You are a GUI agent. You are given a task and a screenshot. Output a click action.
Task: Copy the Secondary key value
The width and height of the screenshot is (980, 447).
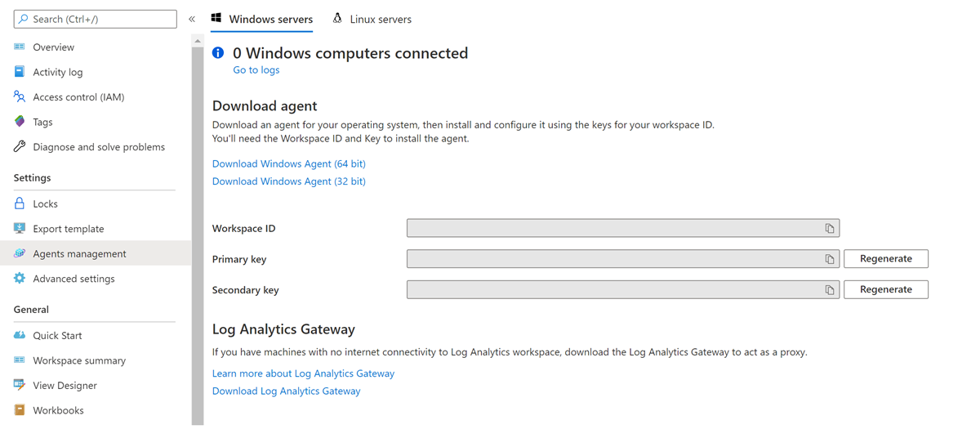(x=829, y=290)
